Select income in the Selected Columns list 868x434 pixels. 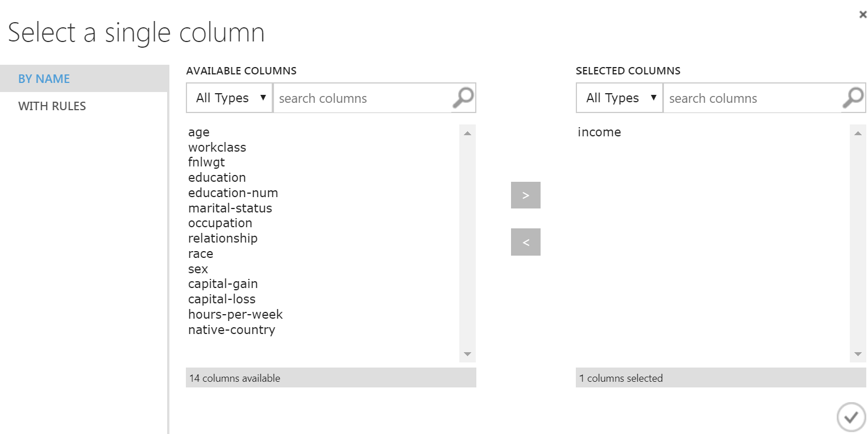599,132
